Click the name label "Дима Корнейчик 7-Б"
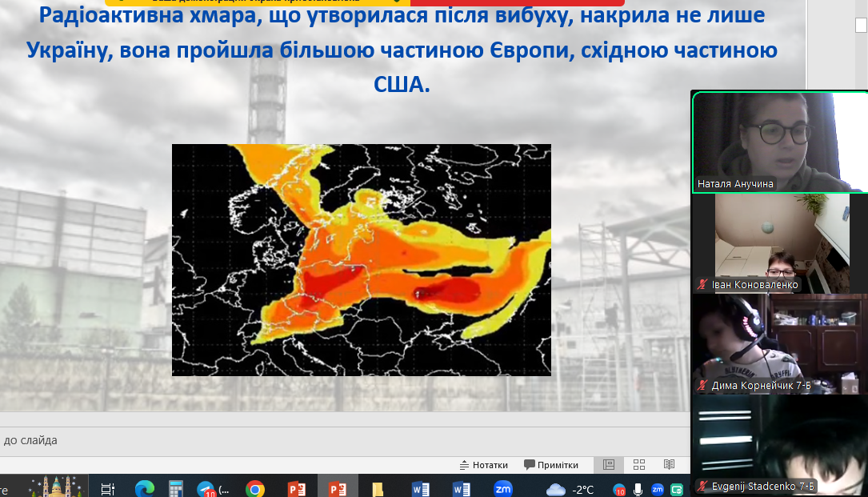Viewport: 868px width, 497px height. tap(761, 386)
